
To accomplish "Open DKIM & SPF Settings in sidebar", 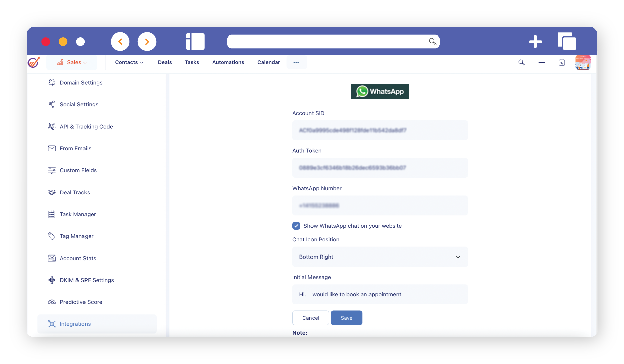I will coord(87,280).
